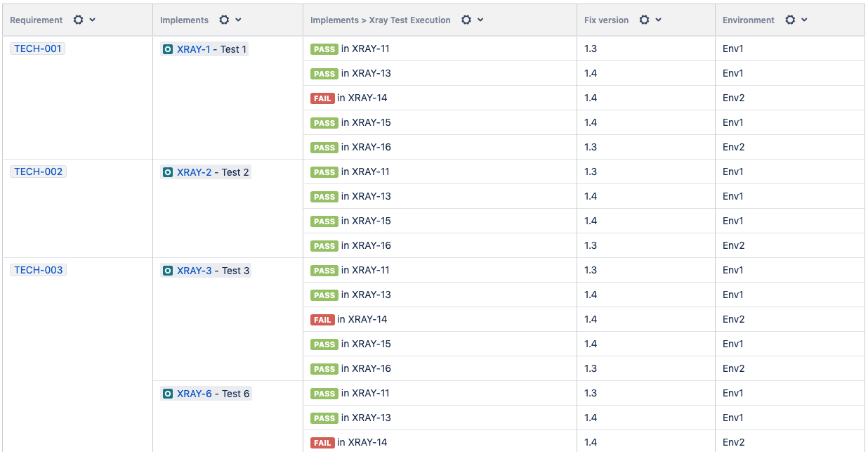Open gear settings for Xray Test Execution column
Viewport: 868px width, 452px height.
click(x=466, y=20)
